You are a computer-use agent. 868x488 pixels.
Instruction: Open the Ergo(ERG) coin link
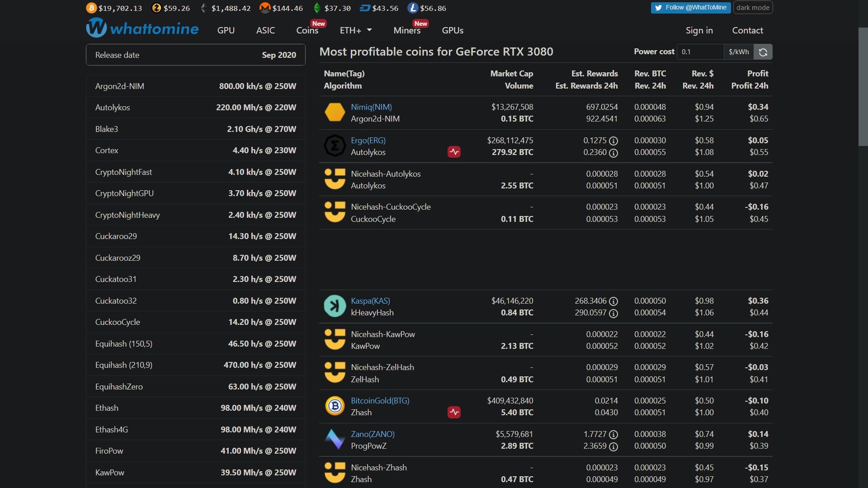368,141
